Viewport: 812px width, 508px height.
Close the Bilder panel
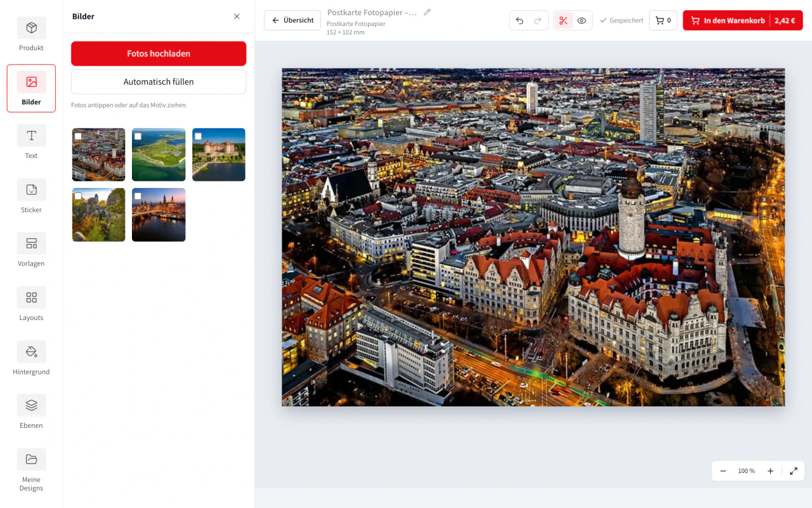point(237,17)
